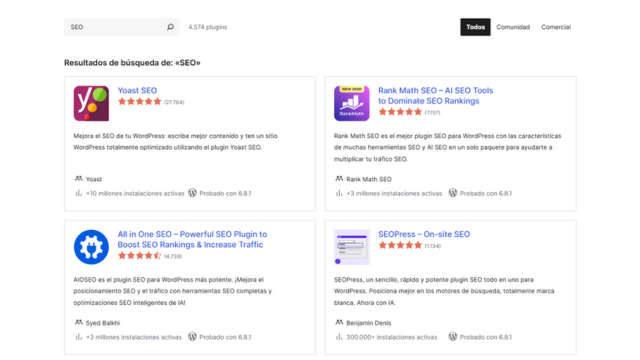Click the "Resultados de búsqueda de: «SEO»" heading

click(x=132, y=63)
